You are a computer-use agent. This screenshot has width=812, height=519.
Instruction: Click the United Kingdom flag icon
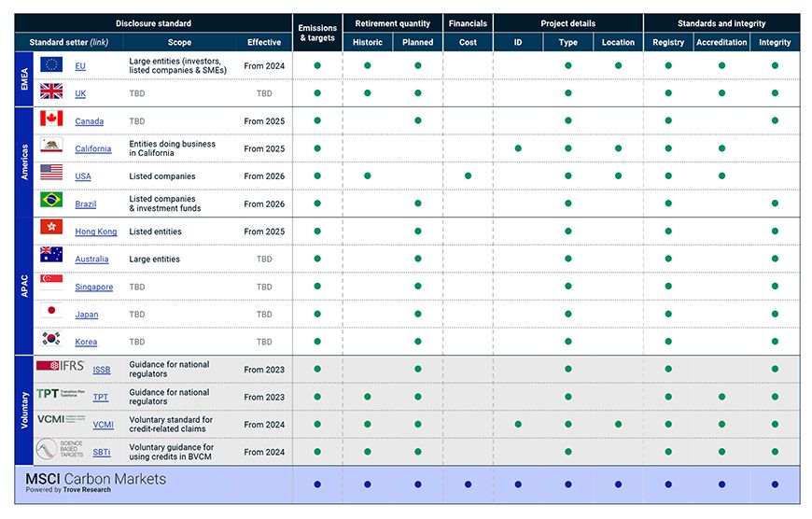[51, 92]
